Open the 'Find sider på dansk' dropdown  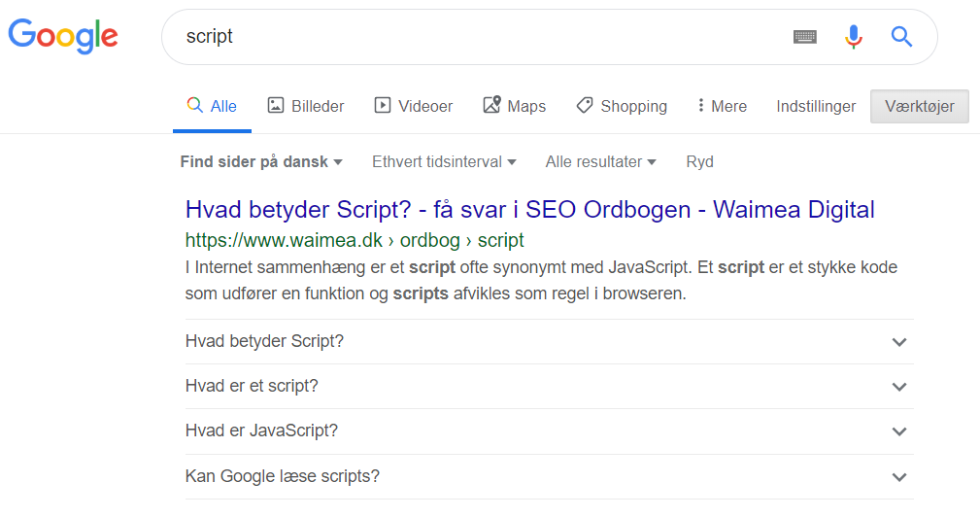261,161
